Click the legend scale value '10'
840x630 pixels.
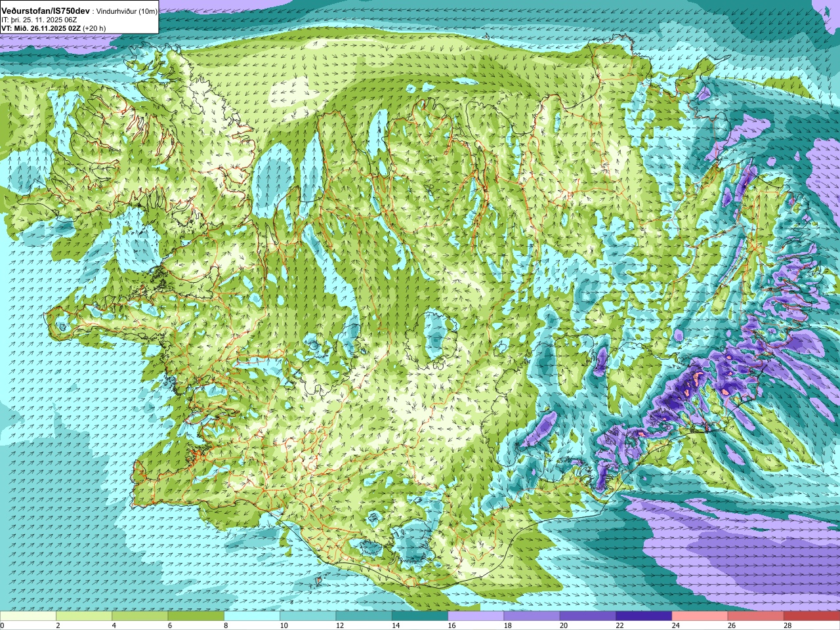tap(284, 625)
